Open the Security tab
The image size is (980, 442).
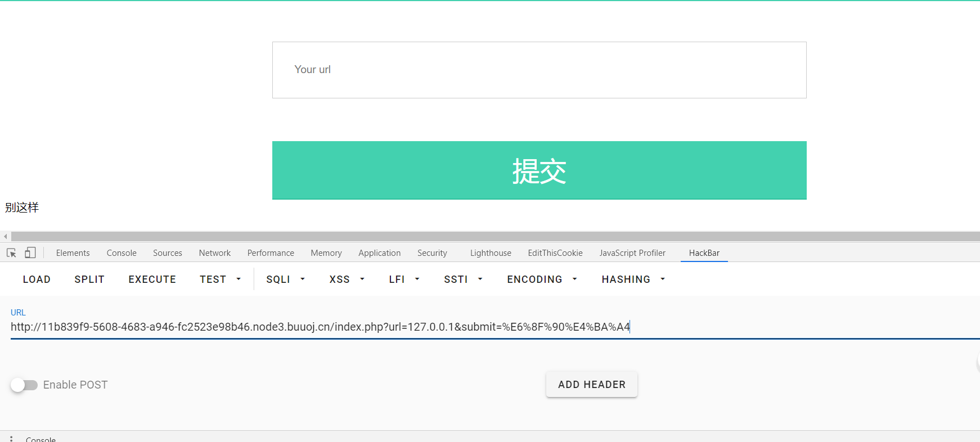[432, 253]
